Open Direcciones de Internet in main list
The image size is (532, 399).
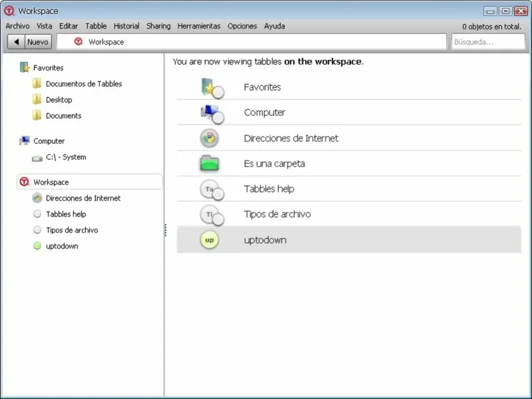(x=348, y=138)
